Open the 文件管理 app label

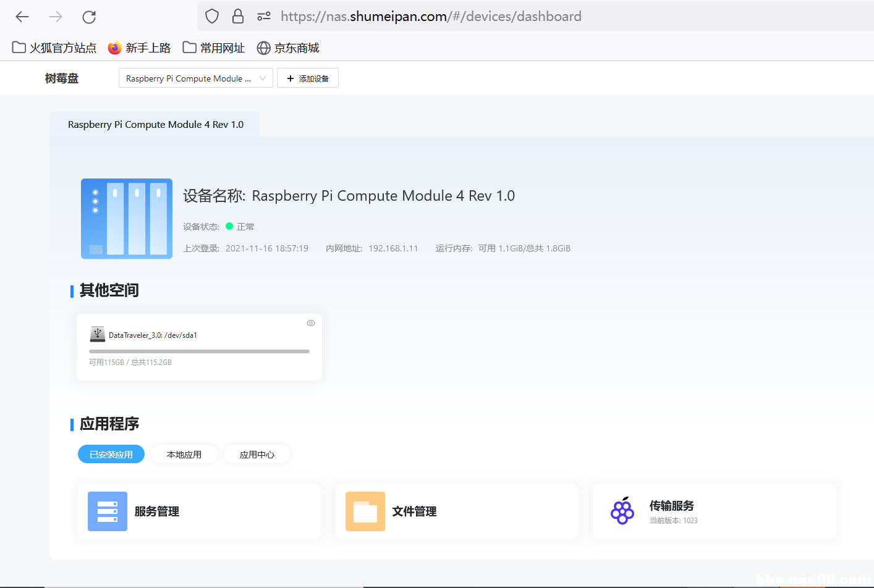(x=415, y=511)
